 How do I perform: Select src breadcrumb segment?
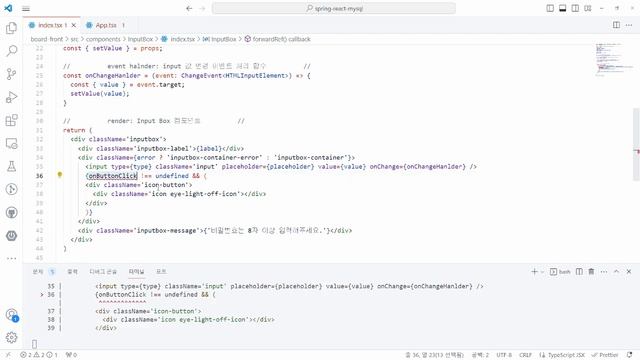pyautogui.click(x=74, y=39)
